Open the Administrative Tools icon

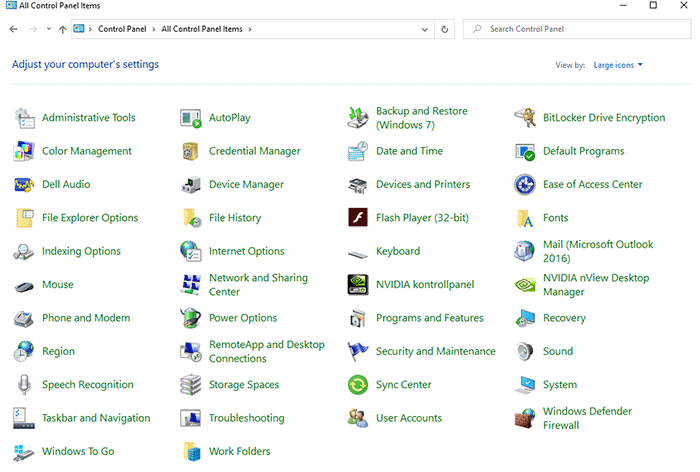click(x=24, y=118)
